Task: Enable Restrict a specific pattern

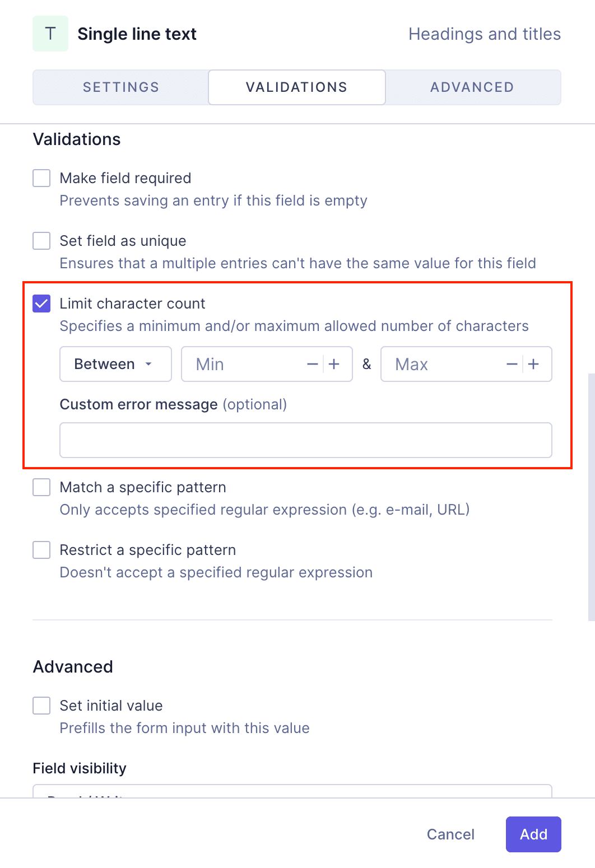Action: click(x=41, y=550)
